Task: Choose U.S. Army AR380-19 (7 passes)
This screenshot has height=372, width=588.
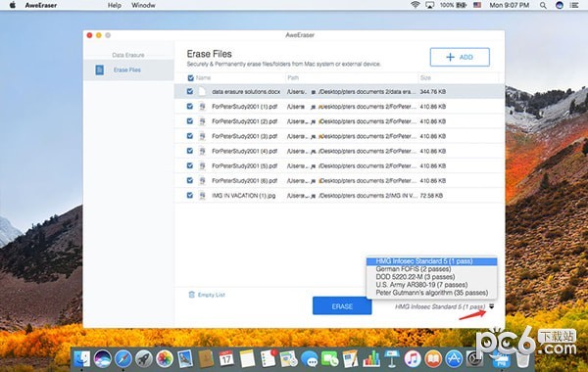Action: (431, 285)
